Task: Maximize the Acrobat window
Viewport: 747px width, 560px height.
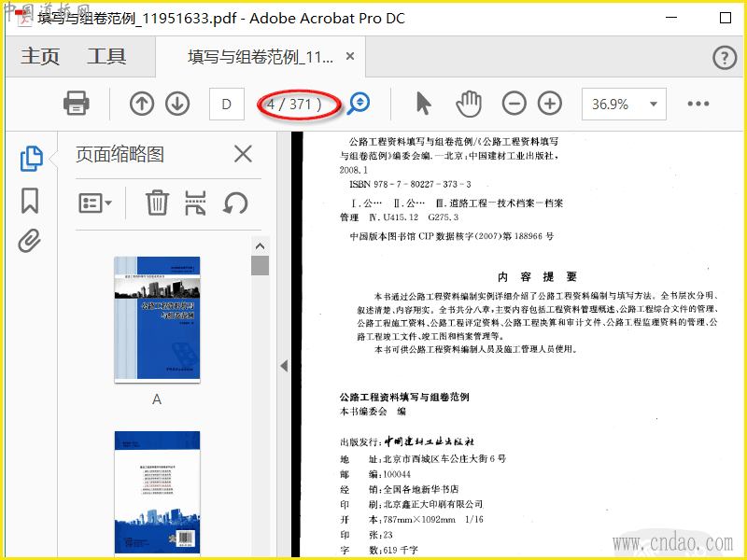Action: pos(726,18)
